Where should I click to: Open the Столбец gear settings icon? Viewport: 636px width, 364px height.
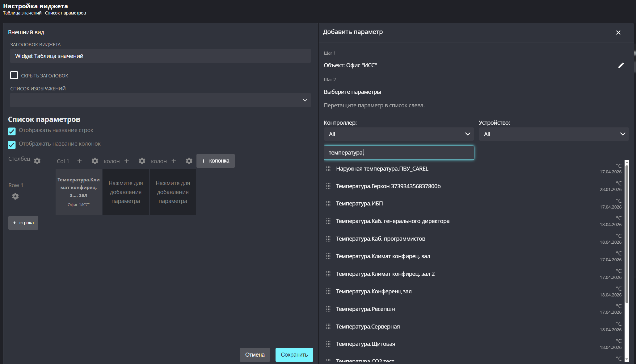[37, 161]
